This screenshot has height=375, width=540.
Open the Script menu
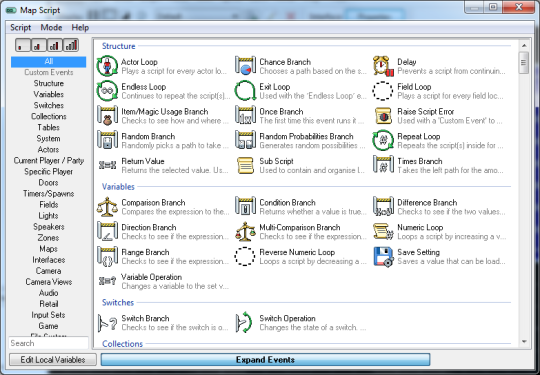21,28
